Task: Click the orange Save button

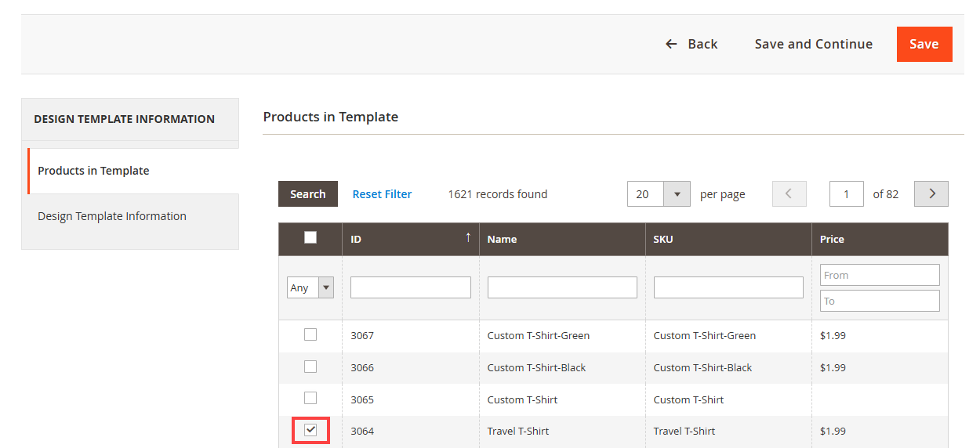Action: 924,44
